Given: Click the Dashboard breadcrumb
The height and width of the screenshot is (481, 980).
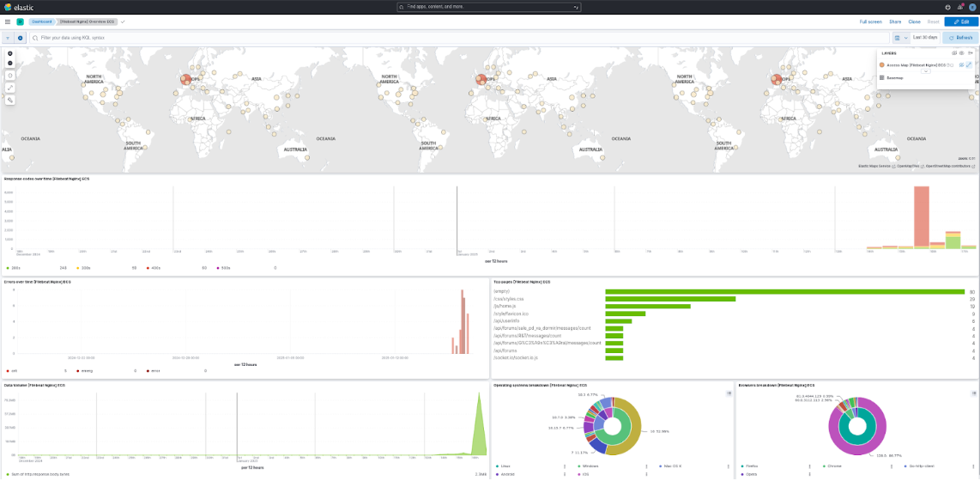Looking at the screenshot, I should tap(41, 21).
